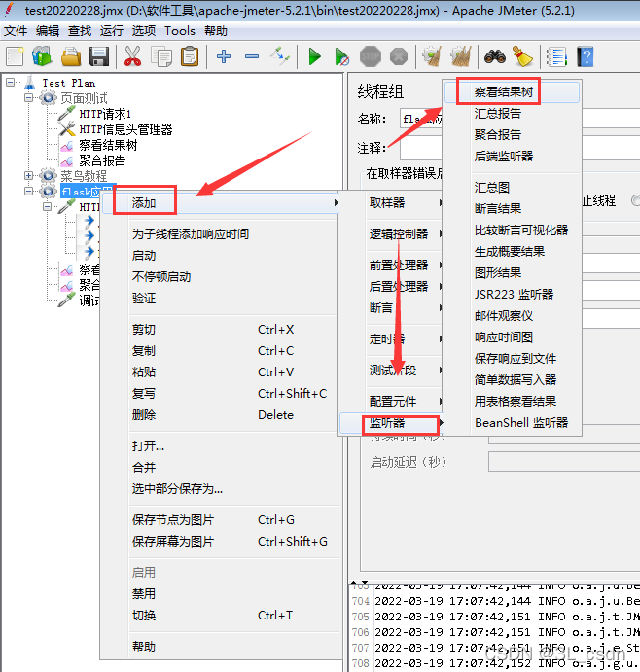Click the grey Stop icon
Screen dimensions: 640x672
click(x=371, y=56)
